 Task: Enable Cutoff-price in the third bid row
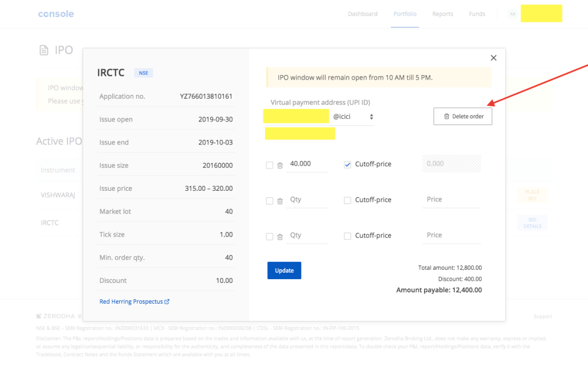click(347, 236)
